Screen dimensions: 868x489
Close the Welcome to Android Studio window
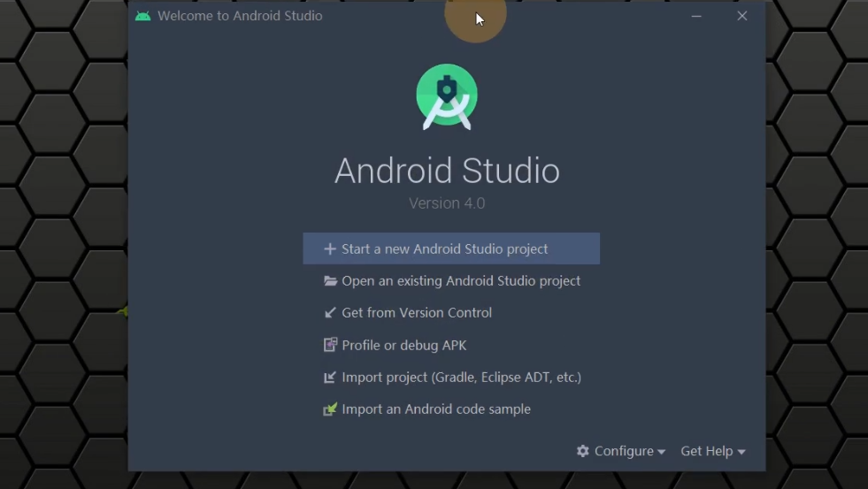pos(742,16)
